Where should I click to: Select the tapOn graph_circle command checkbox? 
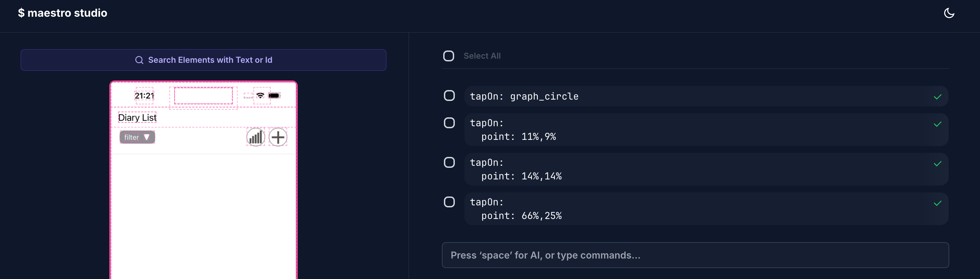click(449, 96)
